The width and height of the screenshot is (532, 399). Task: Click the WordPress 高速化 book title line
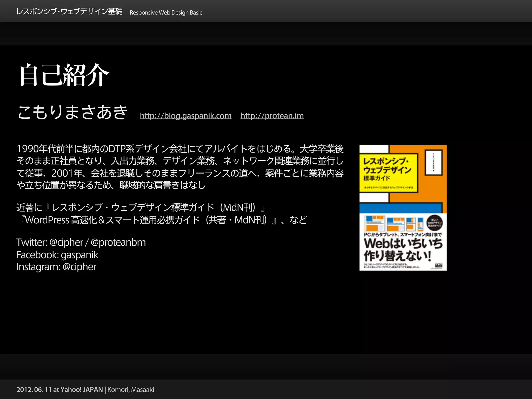(161, 220)
